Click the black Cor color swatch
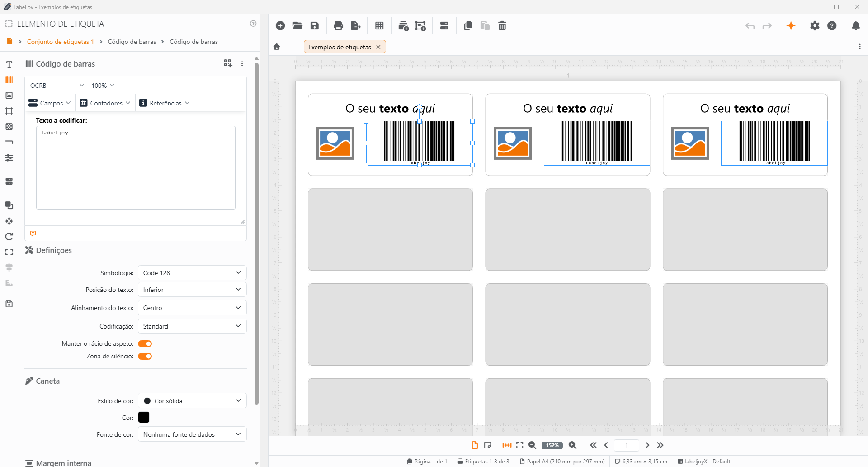868x467 pixels. pyautogui.click(x=144, y=417)
